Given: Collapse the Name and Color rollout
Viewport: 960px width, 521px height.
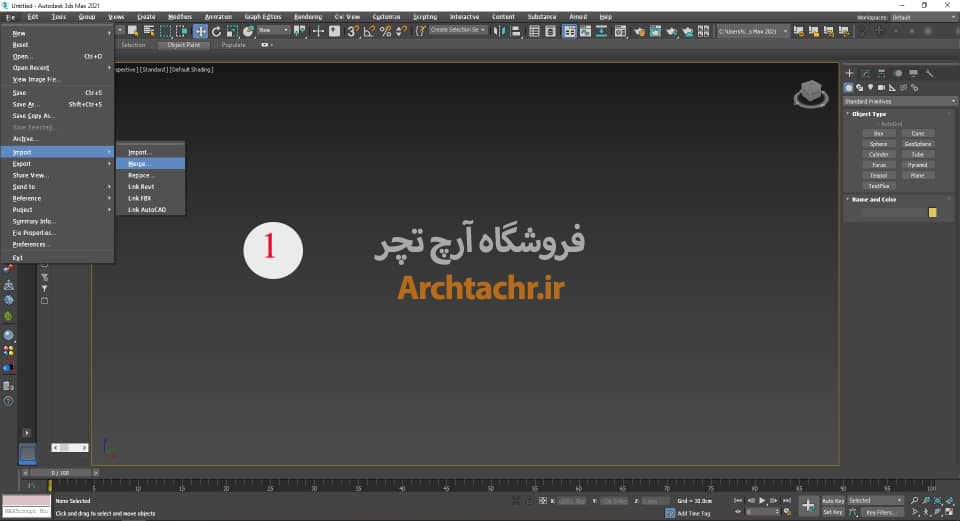Looking at the screenshot, I should click(874, 200).
